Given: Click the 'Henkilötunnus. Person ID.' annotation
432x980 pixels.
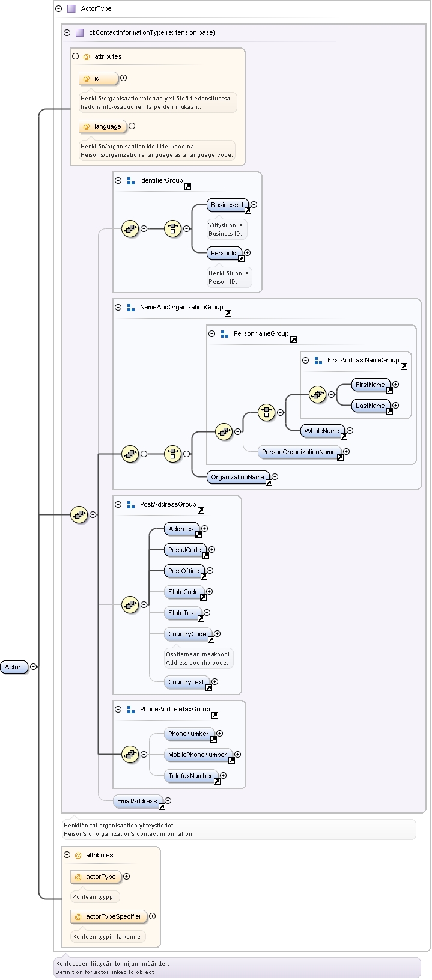Looking at the screenshot, I should 229,277.
